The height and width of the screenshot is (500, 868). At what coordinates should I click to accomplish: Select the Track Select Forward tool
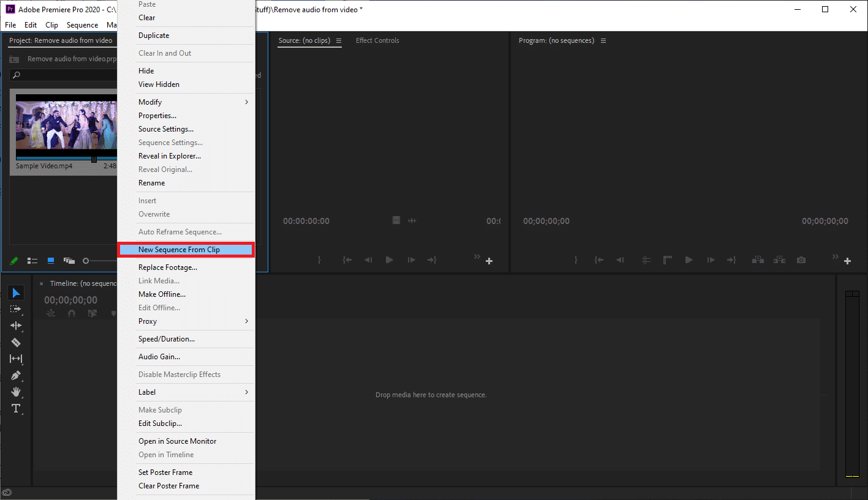pos(15,309)
